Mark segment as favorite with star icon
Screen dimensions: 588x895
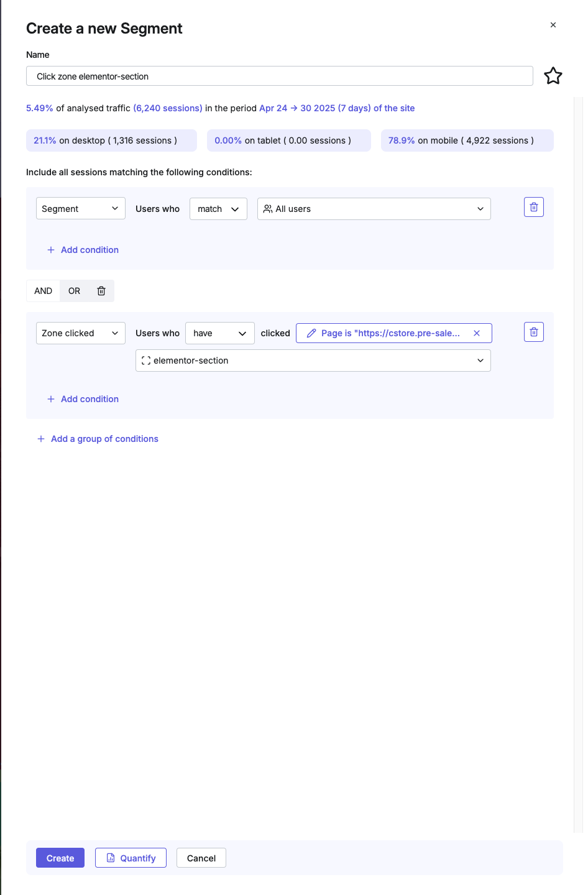pyautogui.click(x=553, y=76)
